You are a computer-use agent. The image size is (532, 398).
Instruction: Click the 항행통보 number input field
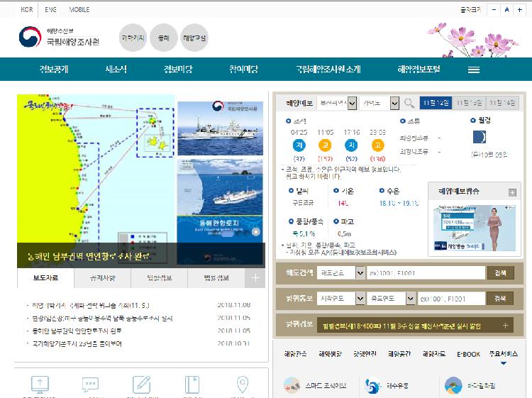451,299
